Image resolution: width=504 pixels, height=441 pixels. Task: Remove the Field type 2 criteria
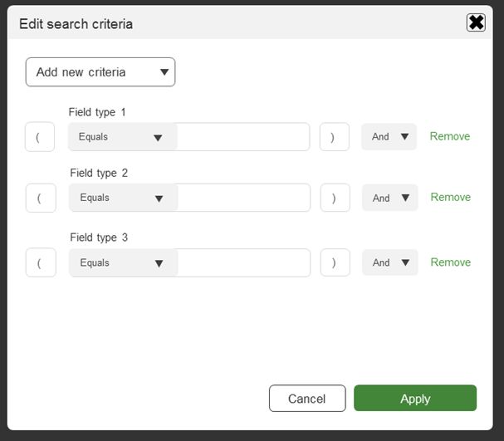point(451,197)
